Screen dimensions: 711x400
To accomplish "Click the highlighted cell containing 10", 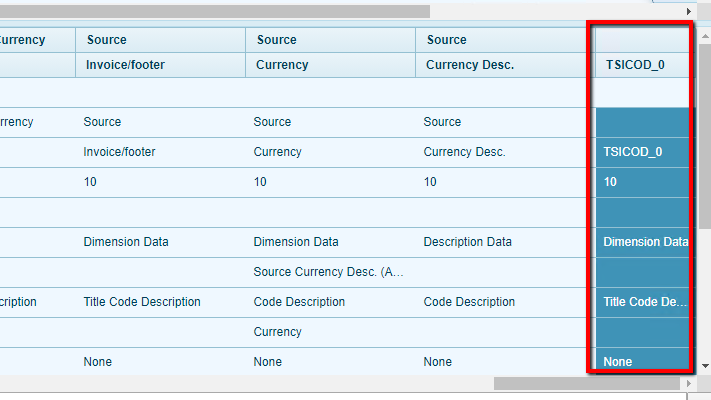I will (611, 182).
